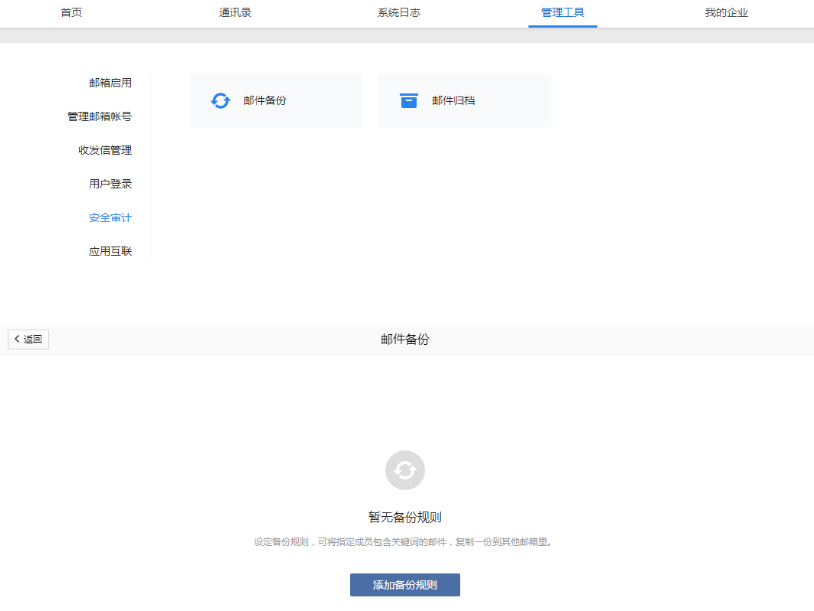814x611 pixels.
Task: Click the blue archive box icon beside 邮件归档
Action: [x=408, y=99]
